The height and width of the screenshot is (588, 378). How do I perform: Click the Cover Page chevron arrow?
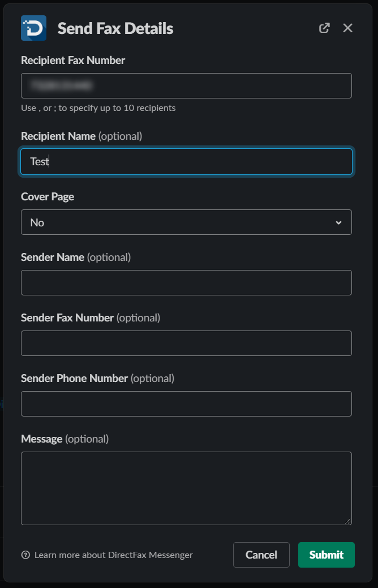338,222
